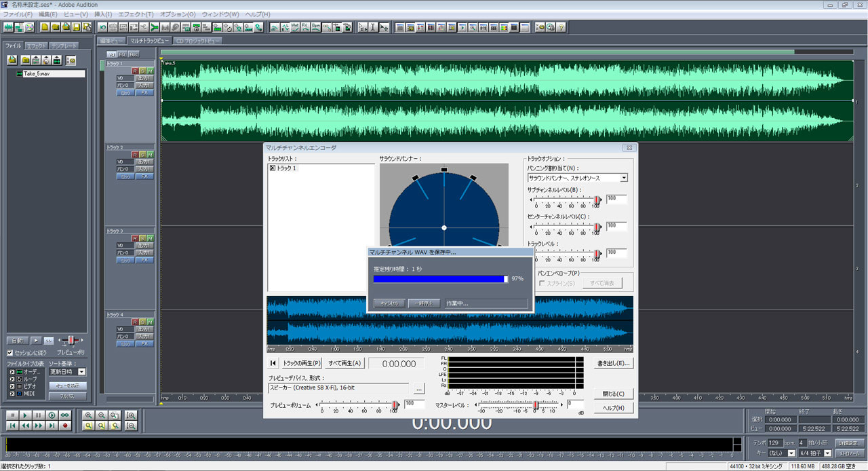Open the エフェクト tab in the left panel
Viewport: 868px width, 471px height.
36,45
